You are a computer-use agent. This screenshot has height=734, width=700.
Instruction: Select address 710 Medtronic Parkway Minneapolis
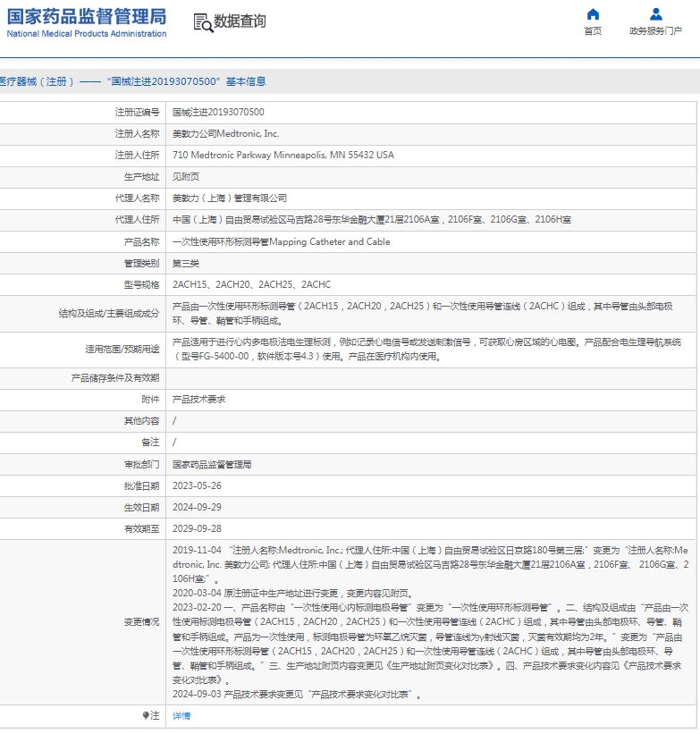click(x=283, y=155)
